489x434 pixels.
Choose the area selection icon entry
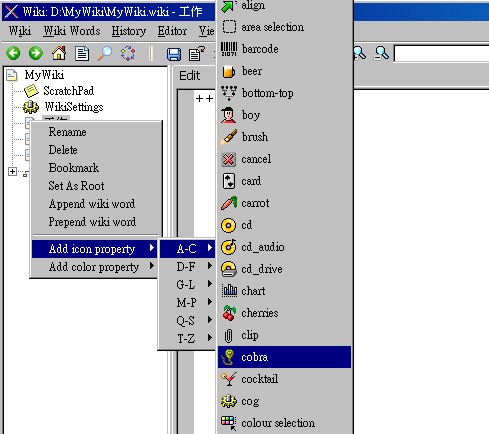[285, 27]
